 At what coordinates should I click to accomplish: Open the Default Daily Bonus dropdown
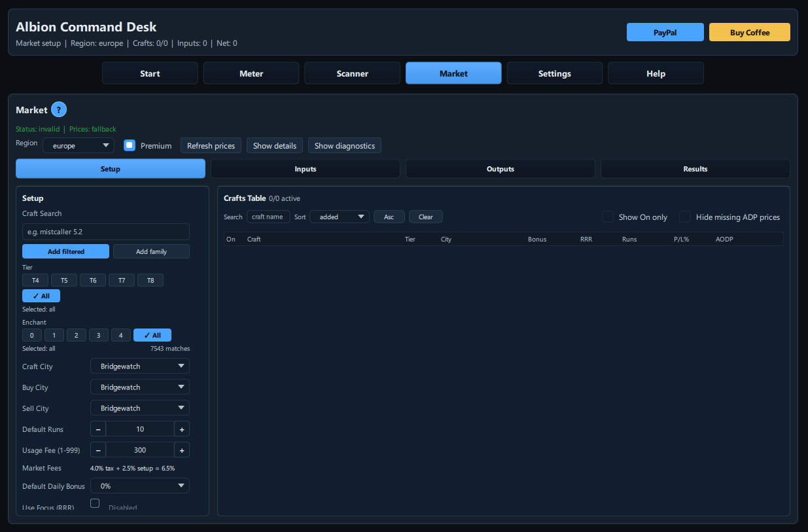click(139, 486)
